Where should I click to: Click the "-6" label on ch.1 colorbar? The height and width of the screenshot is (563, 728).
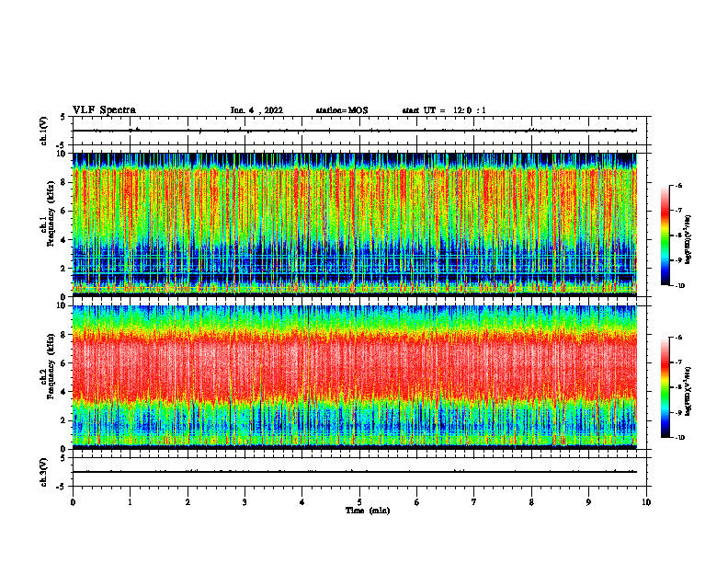click(679, 186)
